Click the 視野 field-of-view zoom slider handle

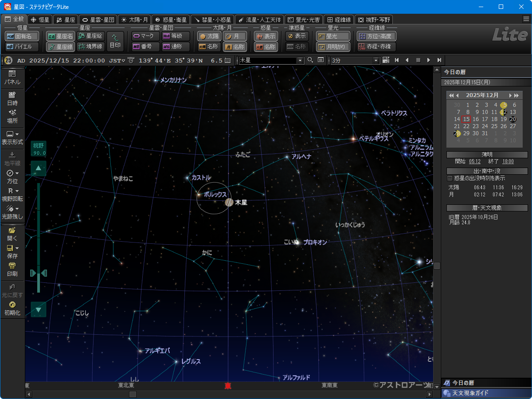pos(39,273)
